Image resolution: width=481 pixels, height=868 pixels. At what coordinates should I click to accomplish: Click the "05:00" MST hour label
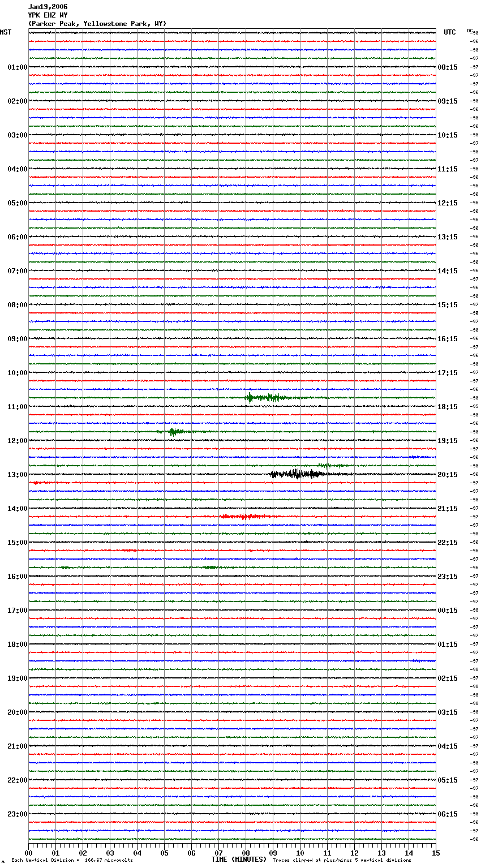tap(17, 203)
